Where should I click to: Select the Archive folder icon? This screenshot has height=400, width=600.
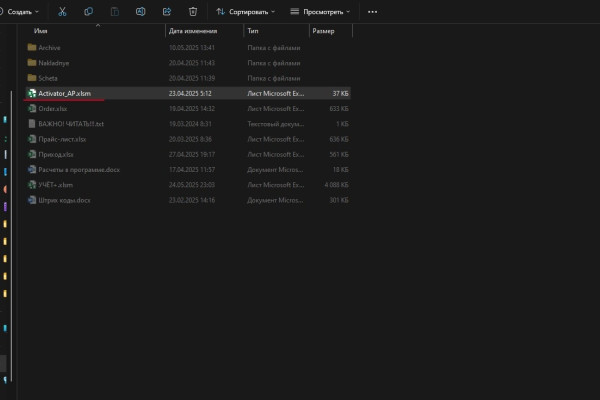(32, 47)
